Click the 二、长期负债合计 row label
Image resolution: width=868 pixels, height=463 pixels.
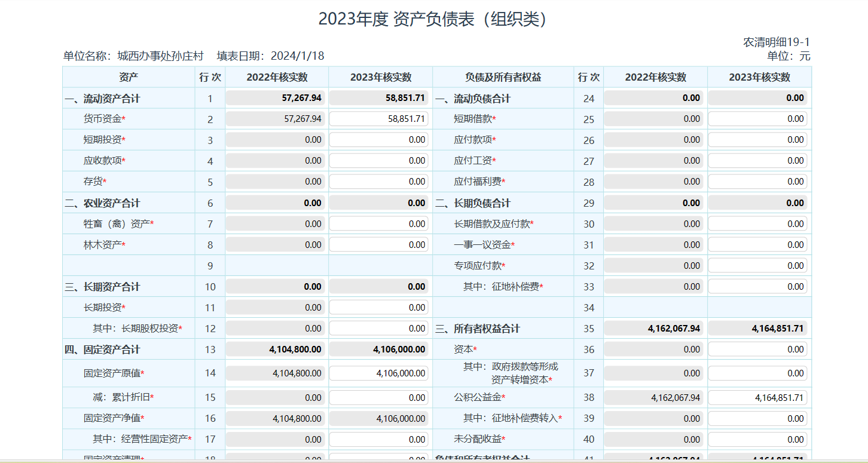(473, 203)
